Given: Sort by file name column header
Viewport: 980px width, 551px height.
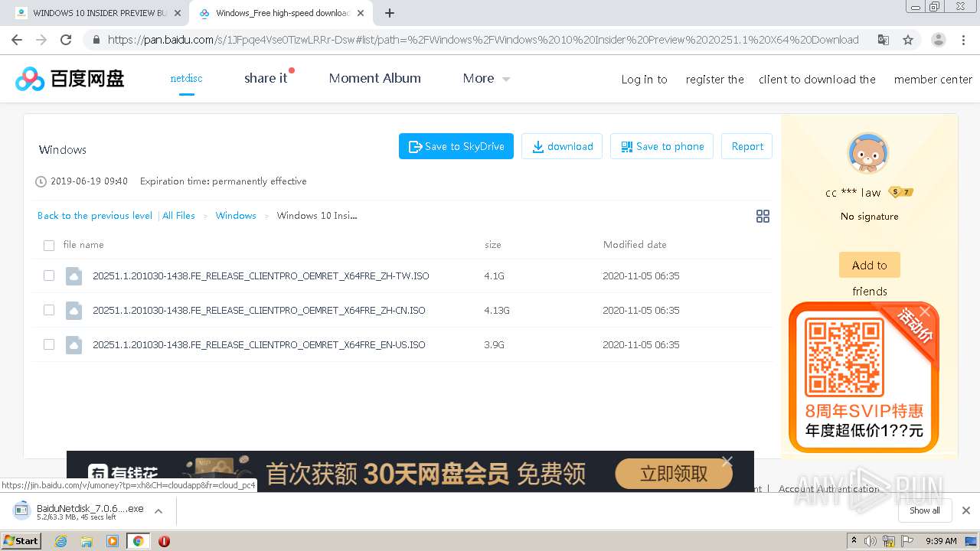Looking at the screenshot, I should coord(83,245).
